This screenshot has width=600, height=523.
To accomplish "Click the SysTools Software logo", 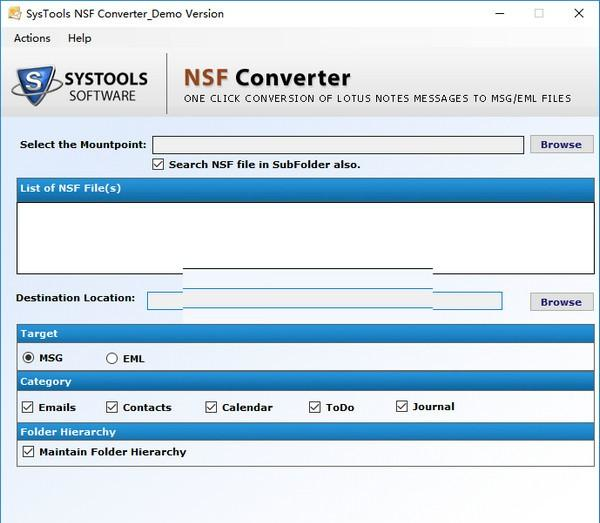I will tap(80, 86).
